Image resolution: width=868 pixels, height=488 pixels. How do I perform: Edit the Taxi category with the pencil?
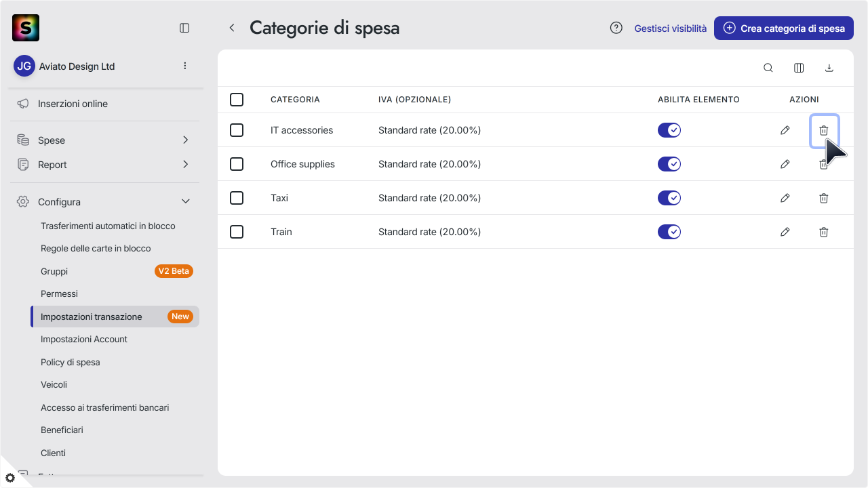[785, 198]
